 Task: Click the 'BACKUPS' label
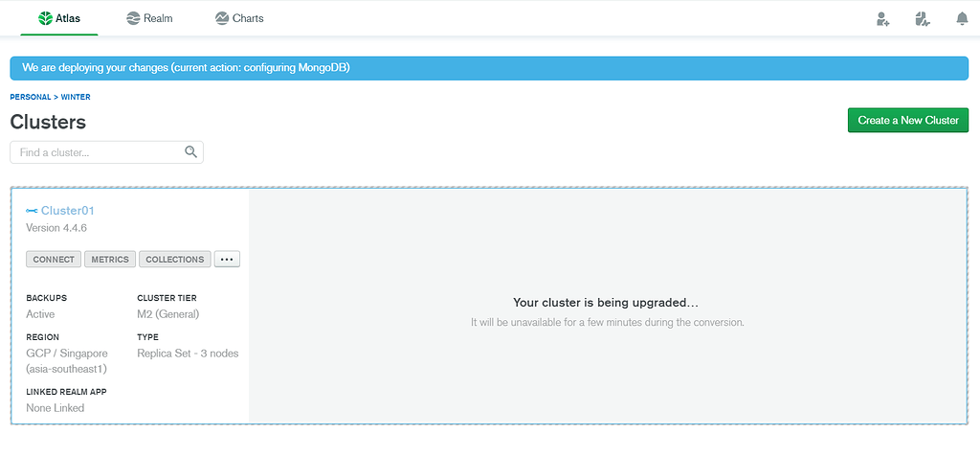point(46,298)
